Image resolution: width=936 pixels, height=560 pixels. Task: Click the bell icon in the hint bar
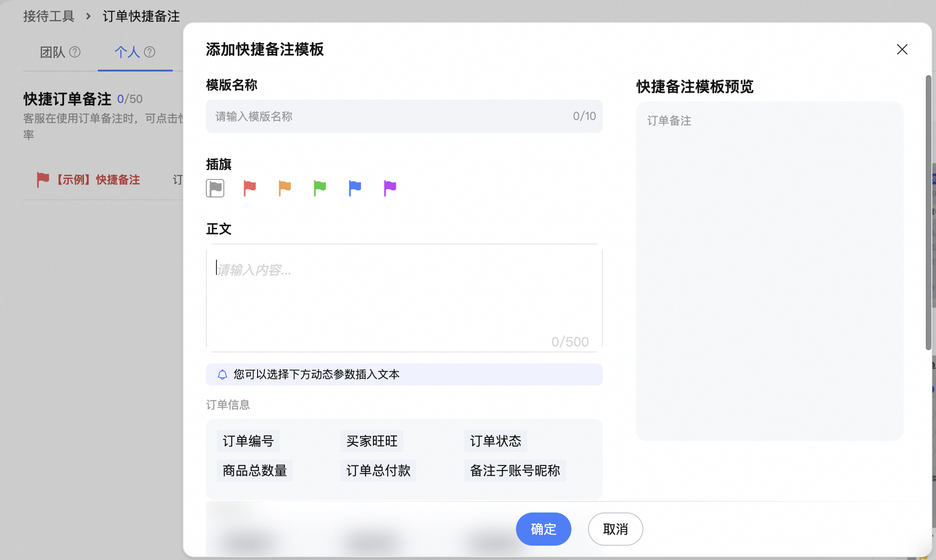point(222,375)
